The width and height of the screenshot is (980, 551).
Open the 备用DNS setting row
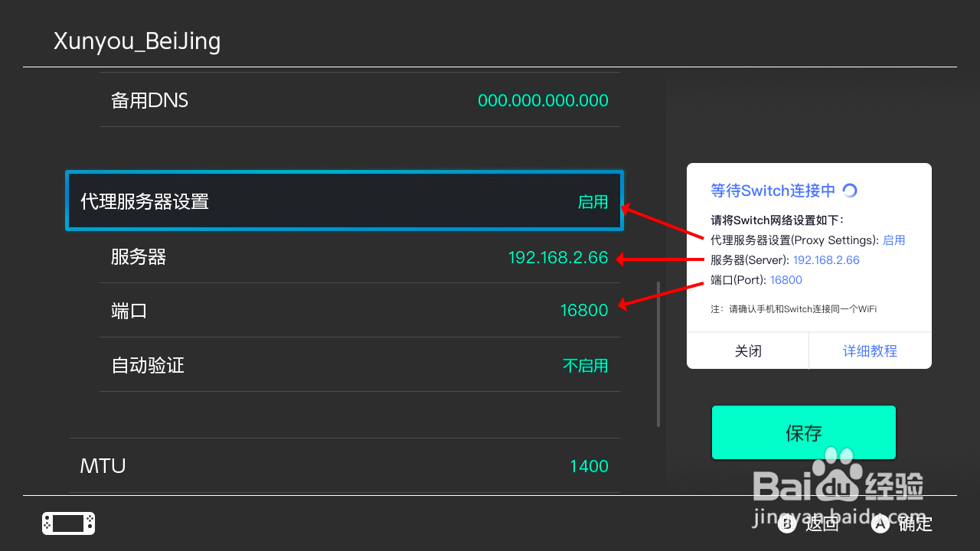coord(360,100)
